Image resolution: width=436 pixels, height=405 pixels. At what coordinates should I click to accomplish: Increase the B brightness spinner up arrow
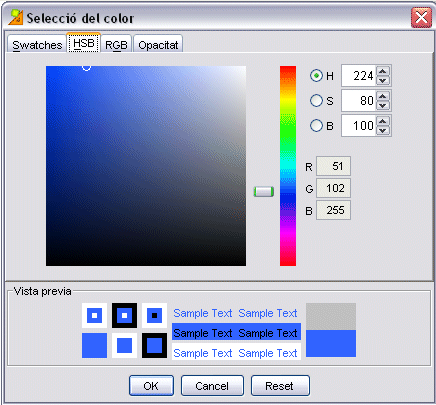click(x=383, y=121)
